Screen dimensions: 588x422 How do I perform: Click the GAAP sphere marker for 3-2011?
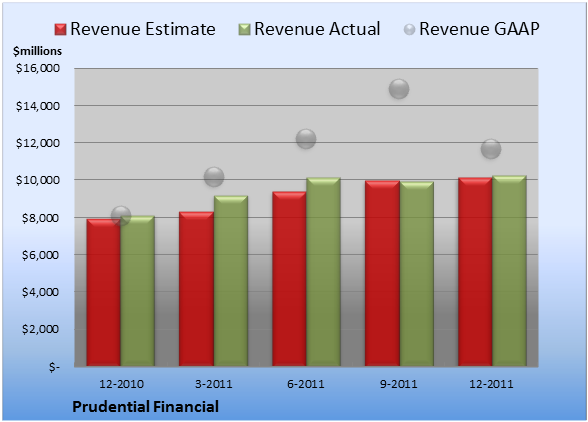point(214,177)
